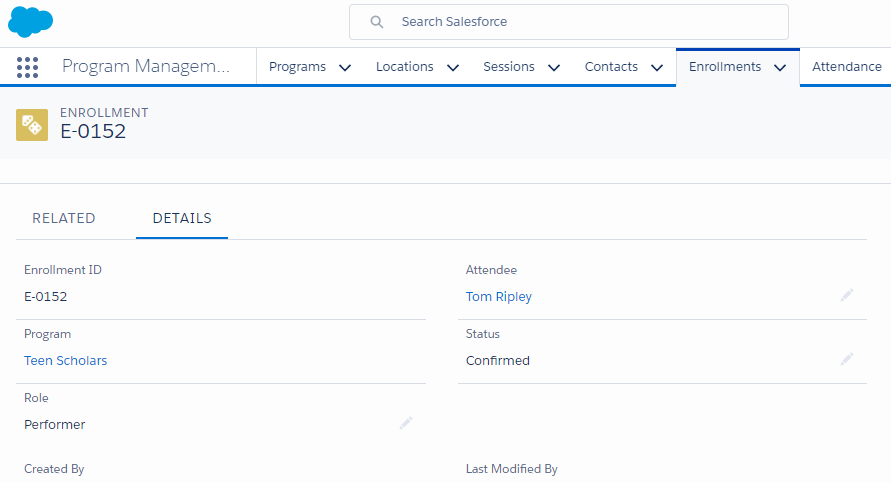Click the ENROLLMENT object label
This screenshot has width=891, height=483.
point(104,113)
